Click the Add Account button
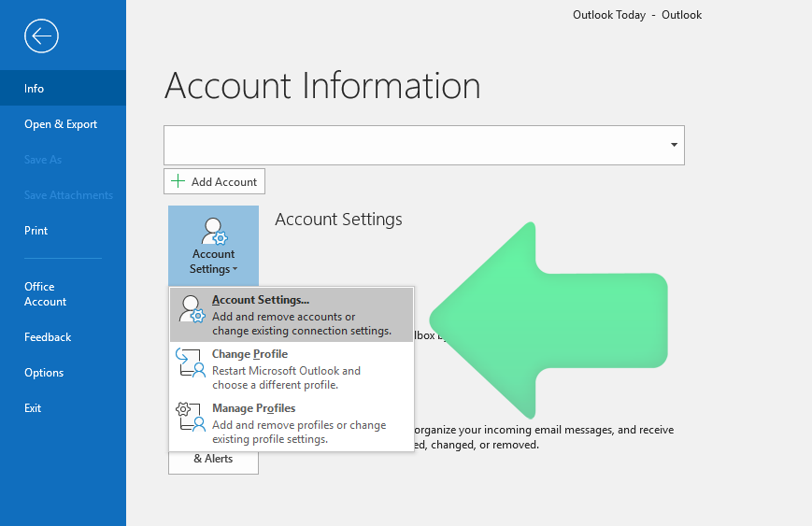The height and width of the screenshot is (526, 812). pyautogui.click(x=214, y=182)
